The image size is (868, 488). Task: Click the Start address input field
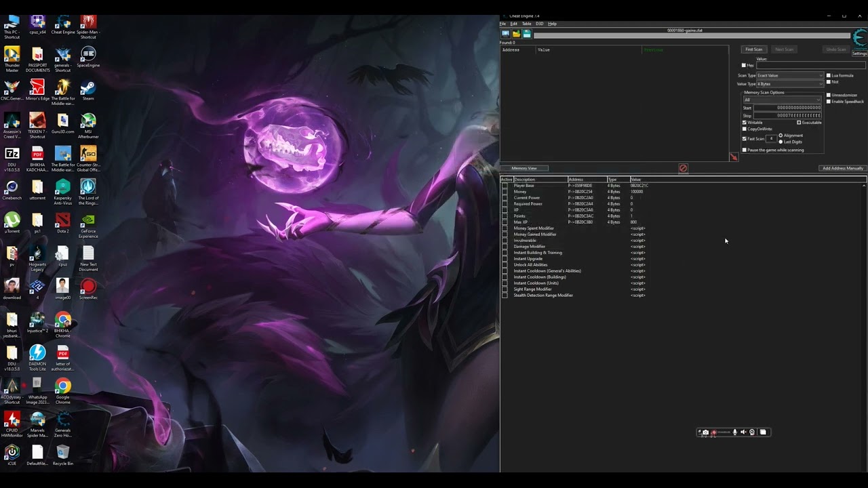coord(787,108)
